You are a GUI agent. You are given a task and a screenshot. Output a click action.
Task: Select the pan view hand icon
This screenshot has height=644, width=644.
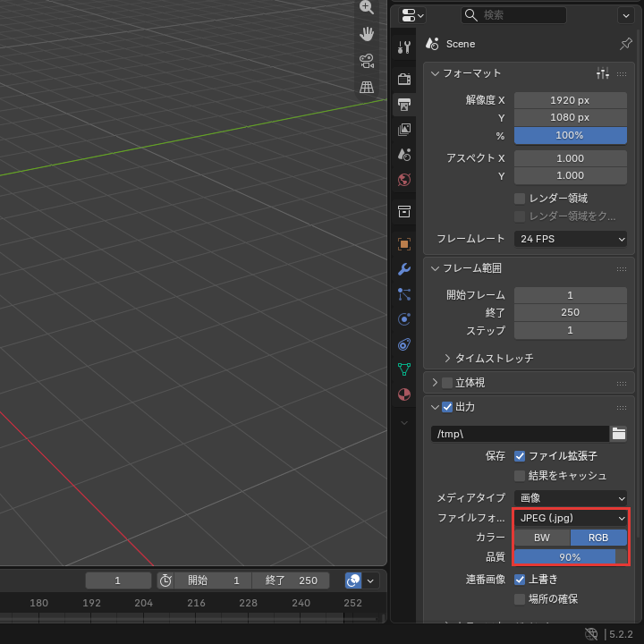click(x=367, y=34)
